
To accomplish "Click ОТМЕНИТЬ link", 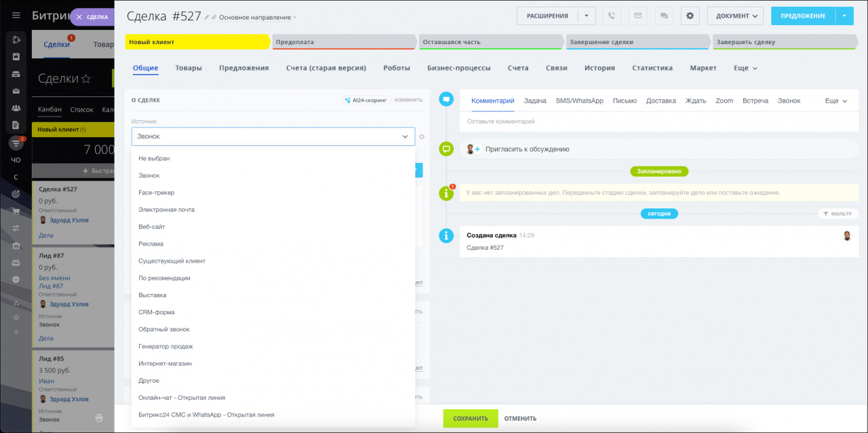I will [520, 418].
